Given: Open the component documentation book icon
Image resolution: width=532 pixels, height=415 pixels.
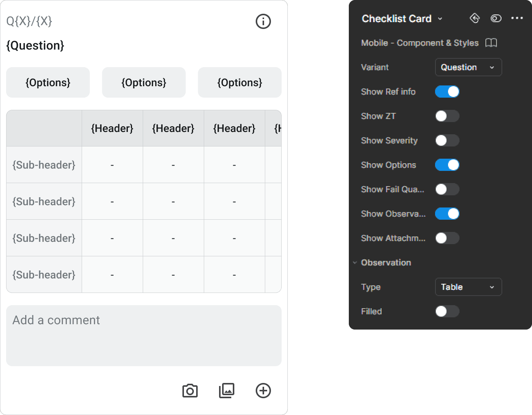Looking at the screenshot, I should 491,43.
